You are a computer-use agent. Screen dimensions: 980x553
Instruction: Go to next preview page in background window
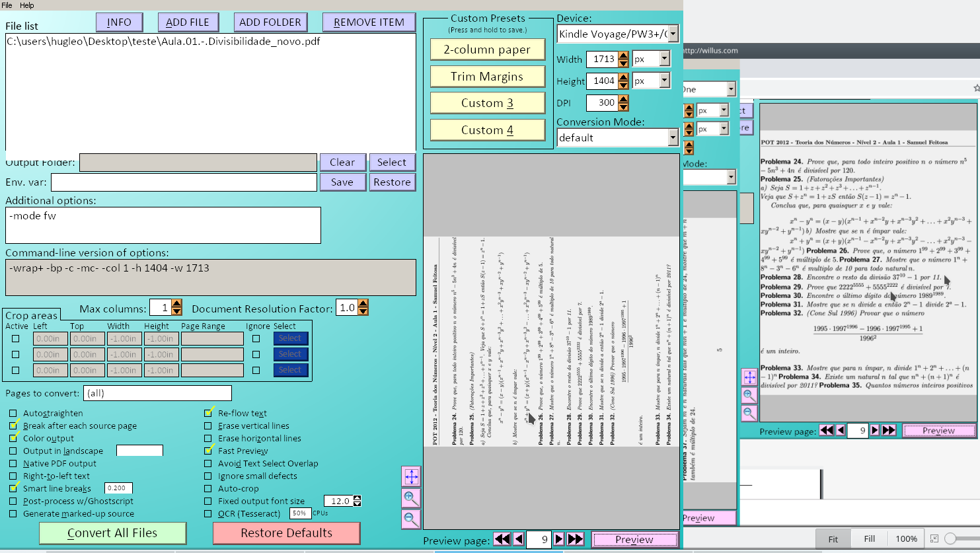click(875, 430)
